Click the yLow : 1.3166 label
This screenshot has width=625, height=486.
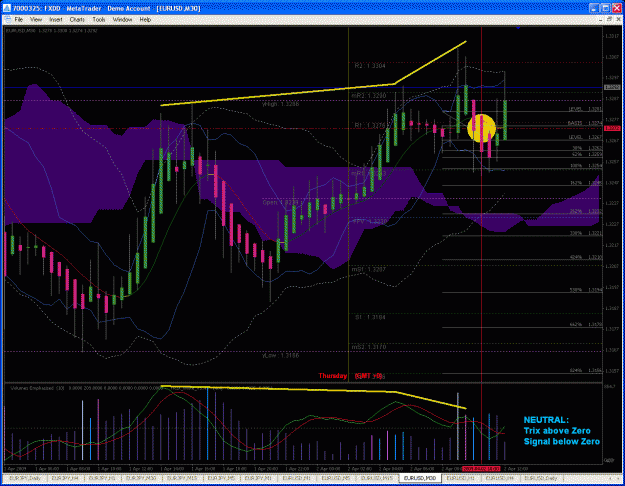tap(281, 355)
